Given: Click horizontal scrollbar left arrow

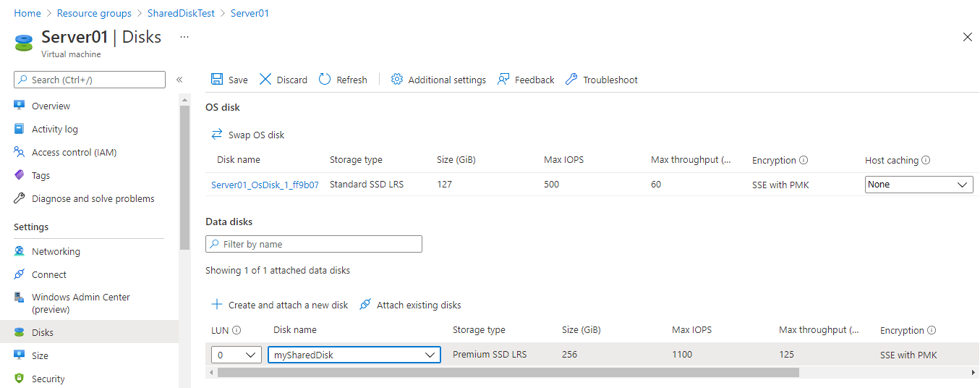Looking at the screenshot, I should click(x=211, y=372).
